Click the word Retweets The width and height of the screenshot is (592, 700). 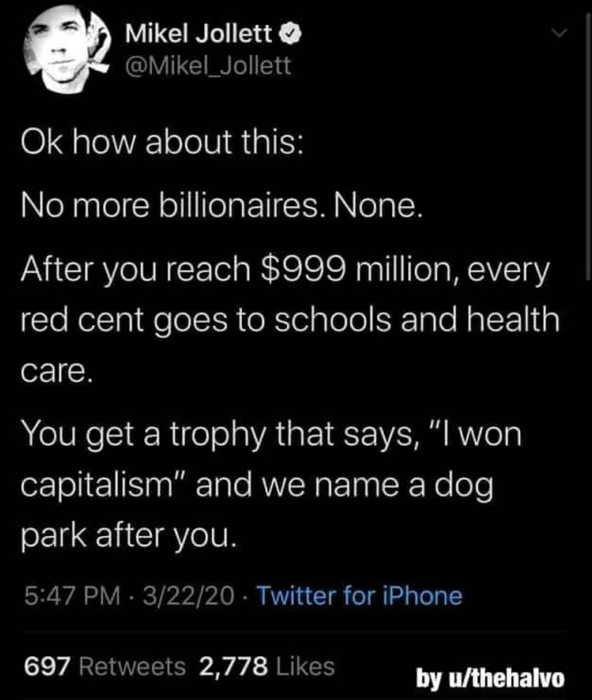point(132,666)
